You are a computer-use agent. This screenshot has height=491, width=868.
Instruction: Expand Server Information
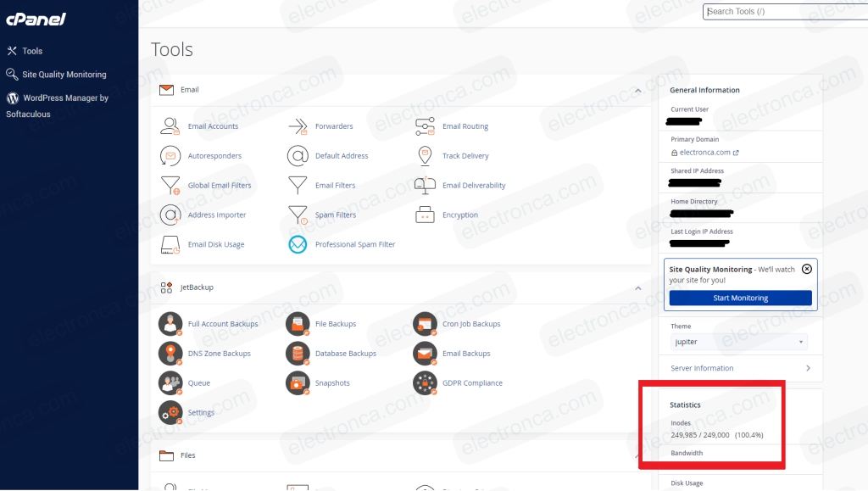740,368
